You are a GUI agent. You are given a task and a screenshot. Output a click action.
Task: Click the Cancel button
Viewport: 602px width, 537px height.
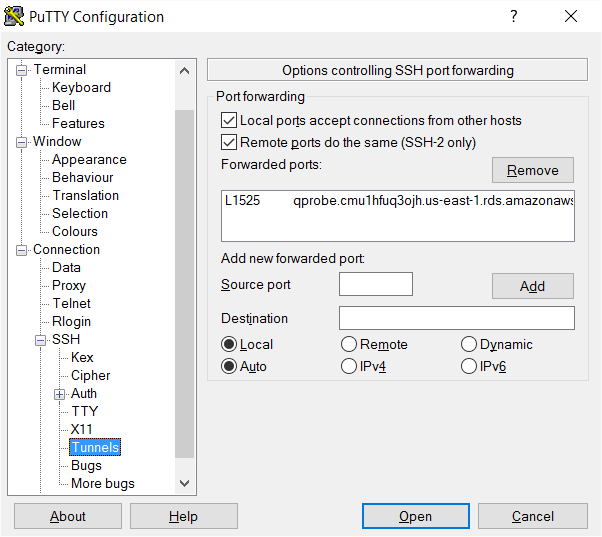(x=533, y=516)
